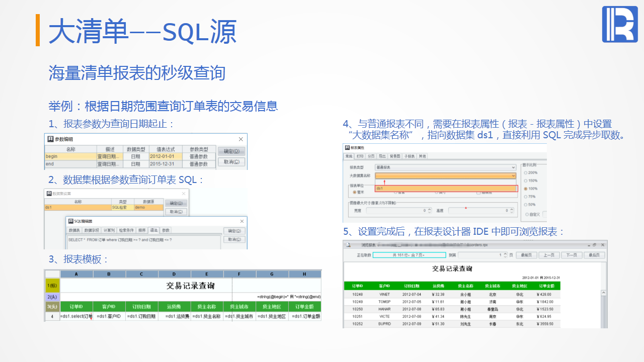Screen dimensions: 644x362
Task: Click 取消 in the SQL编辑器 dialog
Action: pos(234,240)
